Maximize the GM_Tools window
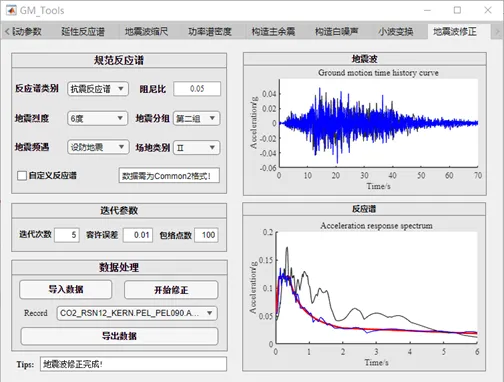This screenshot has height=382, width=504. click(457, 10)
